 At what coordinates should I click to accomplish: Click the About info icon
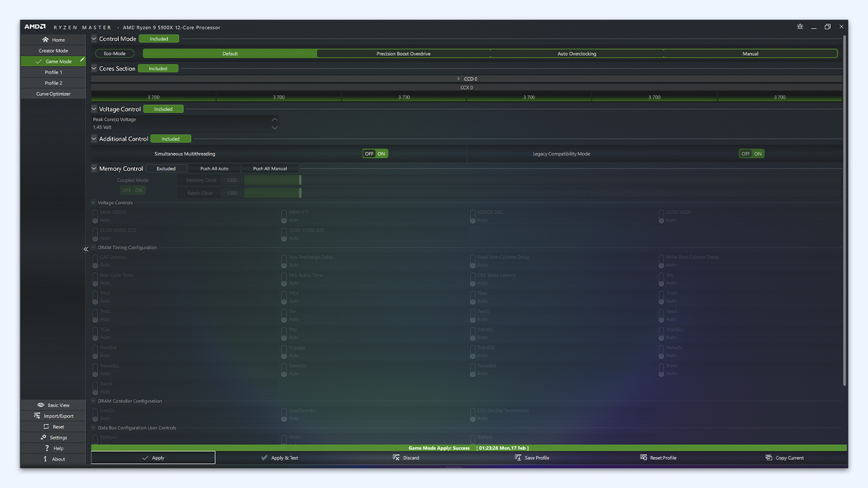[45, 459]
